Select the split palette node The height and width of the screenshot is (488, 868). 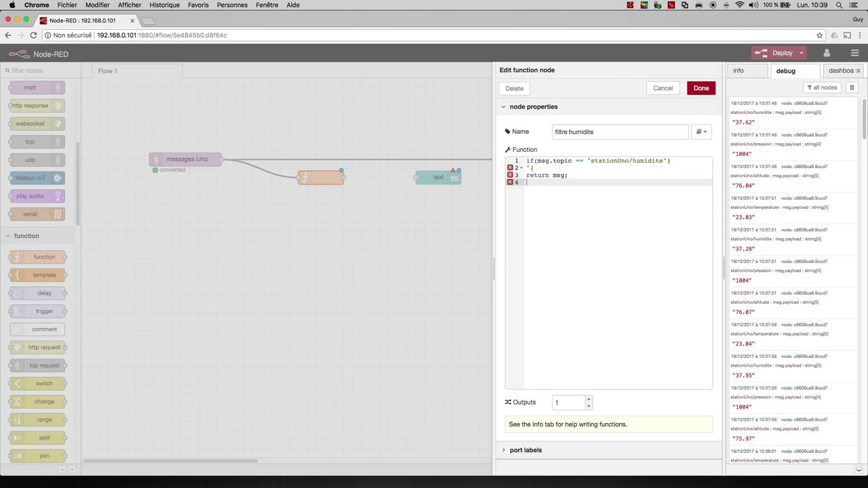[x=37, y=438]
